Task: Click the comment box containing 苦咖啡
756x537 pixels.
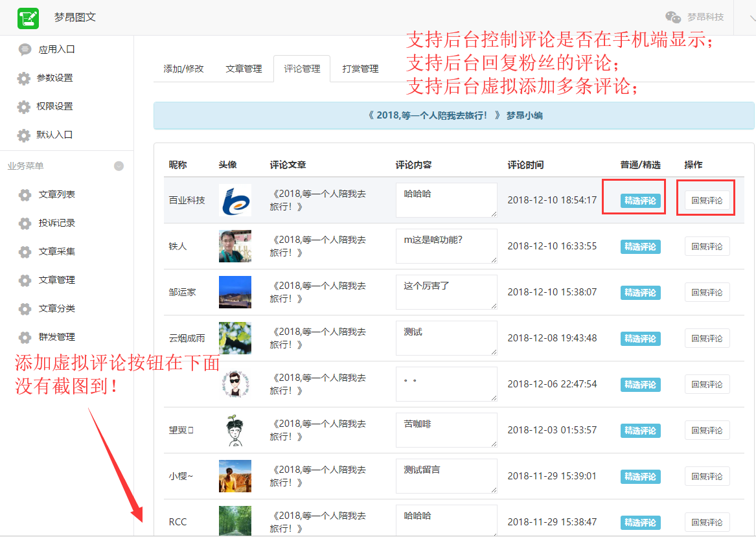Action: click(x=446, y=430)
